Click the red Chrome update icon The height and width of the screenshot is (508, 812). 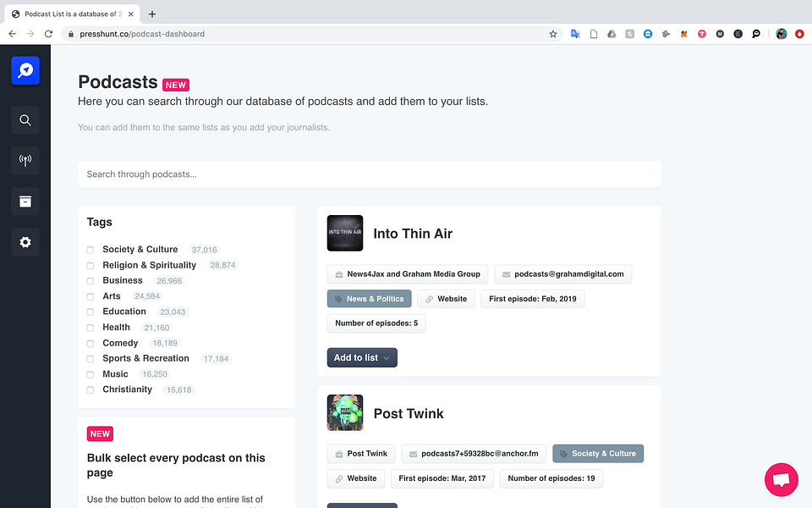point(799,34)
